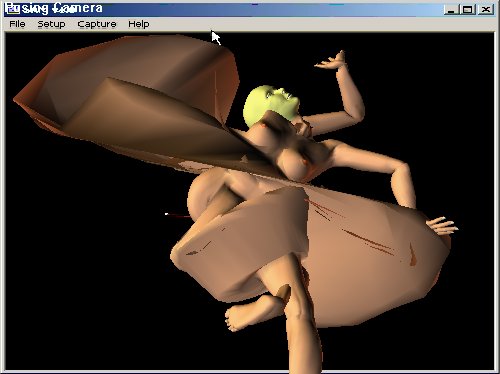Image resolution: width=500 pixels, height=374 pixels.
Task: Maximize the Posing Camera window
Action: (467, 9)
